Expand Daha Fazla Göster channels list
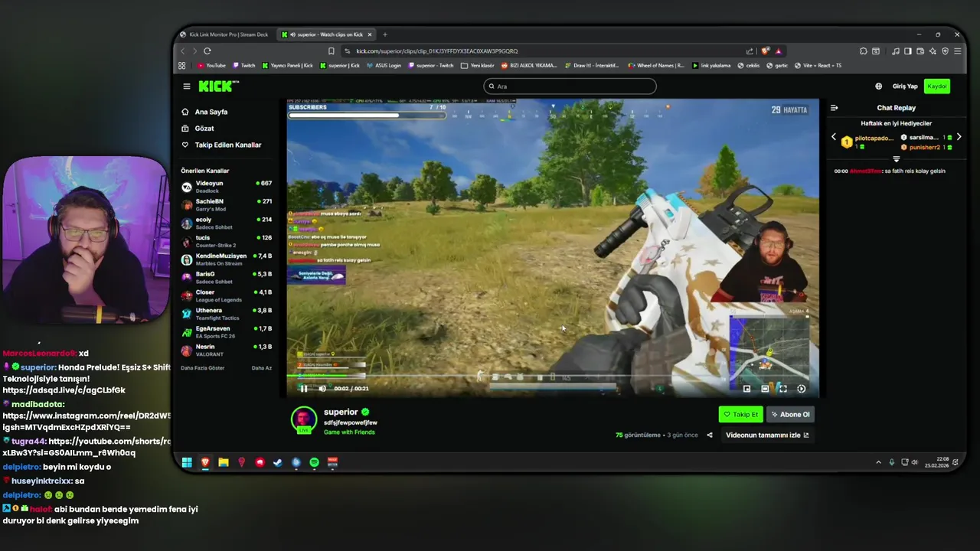This screenshot has height=551, width=980. point(202,368)
